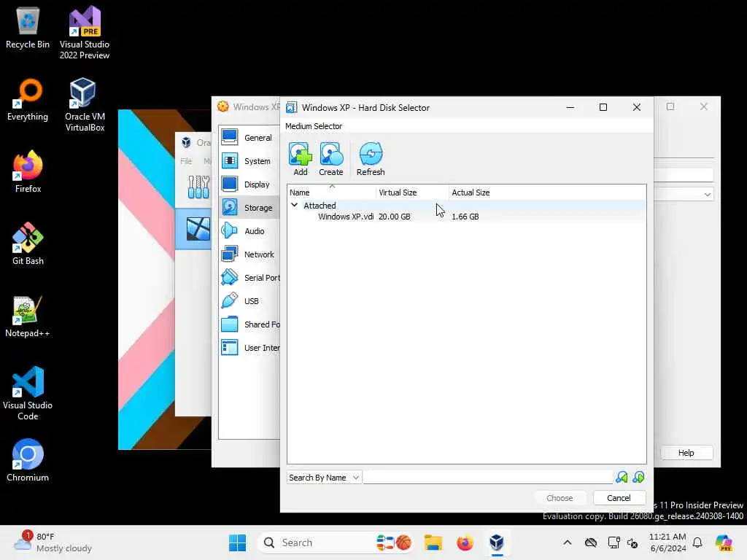Click the Choose button
The width and height of the screenshot is (747, 560).
pos(560,497)
